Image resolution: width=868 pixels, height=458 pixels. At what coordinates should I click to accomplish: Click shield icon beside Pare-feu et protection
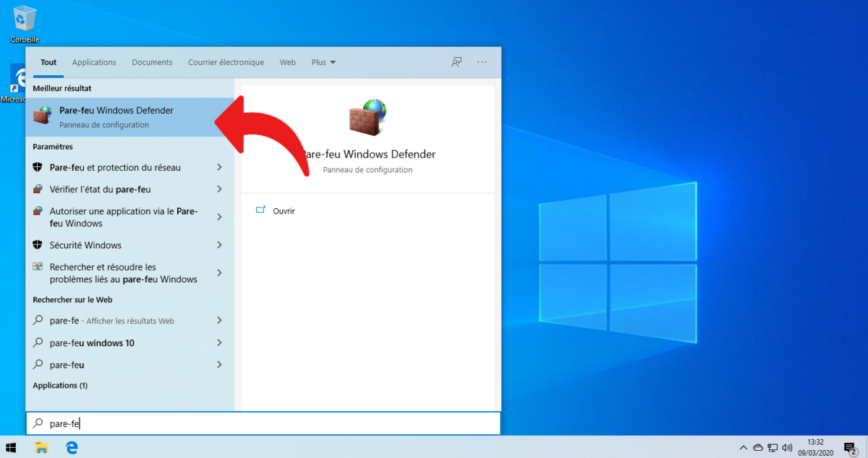point(38,167)
